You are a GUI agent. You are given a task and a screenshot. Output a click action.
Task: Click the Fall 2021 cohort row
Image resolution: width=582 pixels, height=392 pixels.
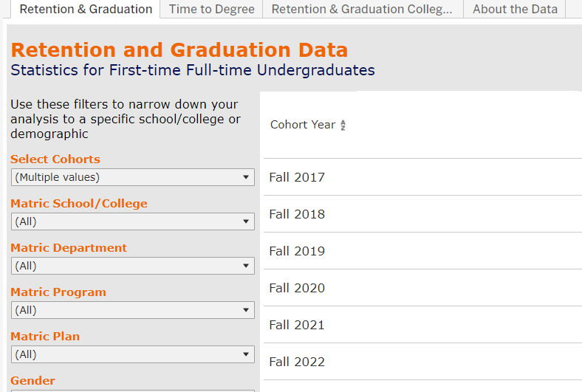pos(297,325)
